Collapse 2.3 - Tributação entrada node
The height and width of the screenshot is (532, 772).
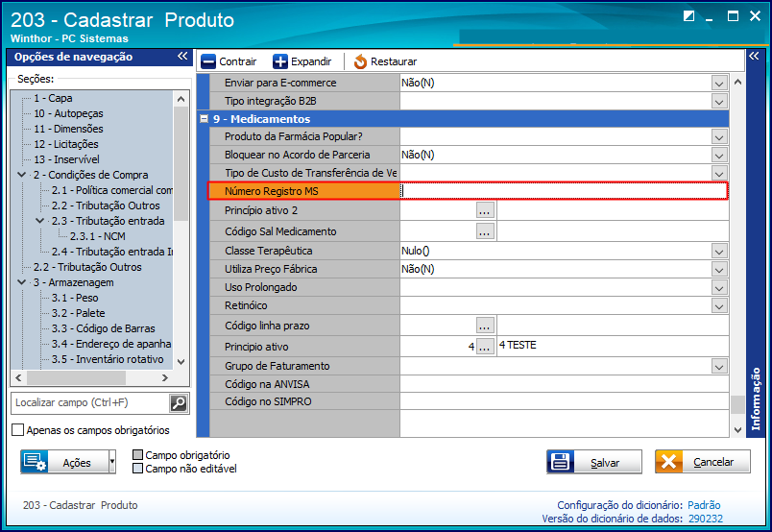click(40, 221)
